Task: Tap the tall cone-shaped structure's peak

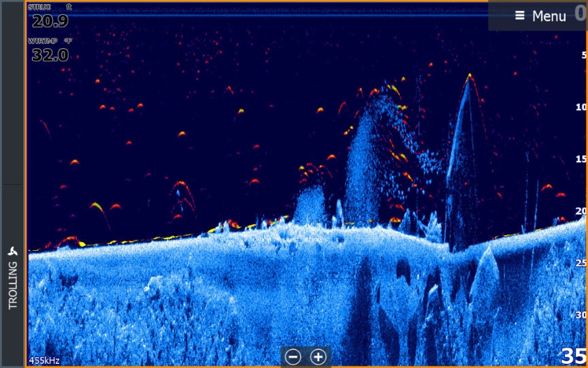Action: 470,77
